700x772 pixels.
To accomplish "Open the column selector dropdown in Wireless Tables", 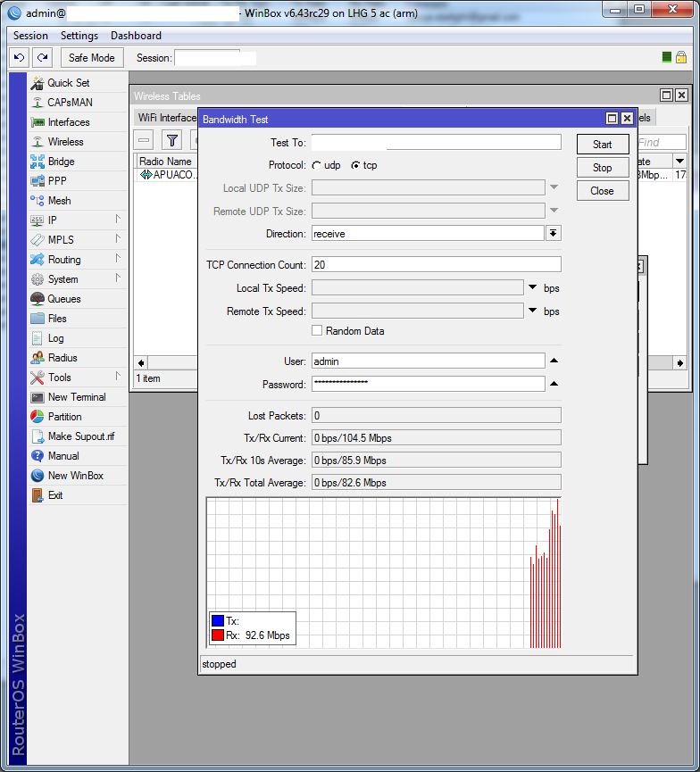I will click(x=679, y=161).
